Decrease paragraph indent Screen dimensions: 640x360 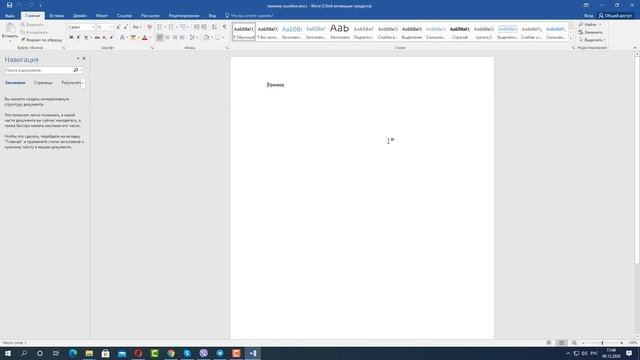pos(196,27)
